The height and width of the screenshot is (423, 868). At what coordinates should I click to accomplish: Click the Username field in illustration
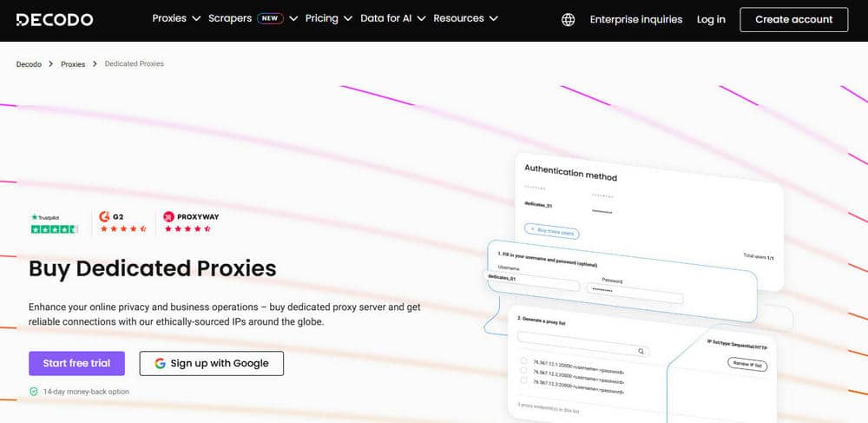533,281
